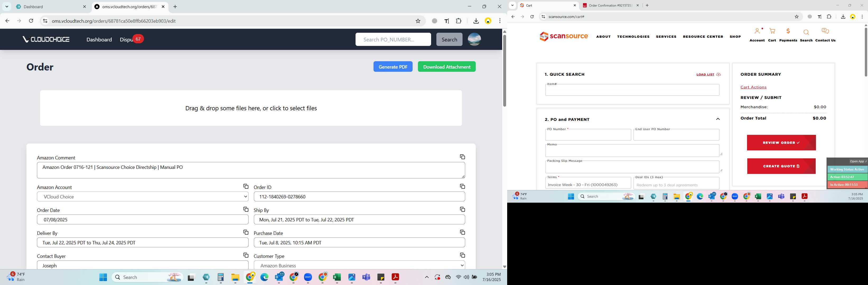Open SERVICES in ScanSource navigation
Image resolution: width=868 pixels, height=285 pixels.
coord(666,36)
